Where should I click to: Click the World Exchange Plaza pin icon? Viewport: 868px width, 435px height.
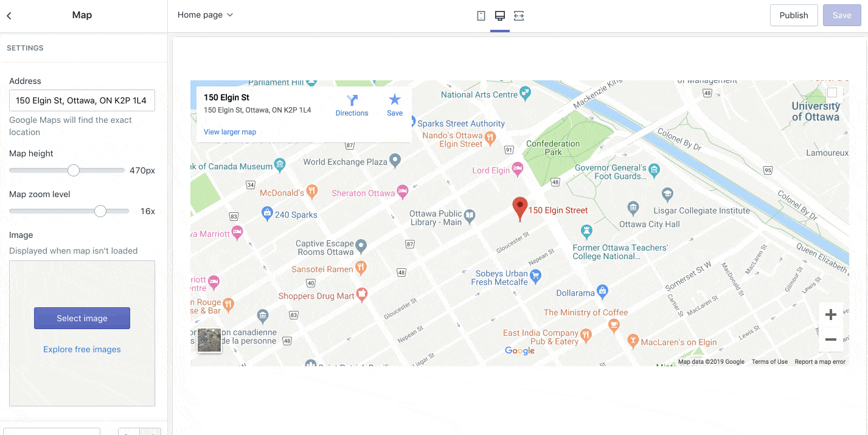[395, 161]
